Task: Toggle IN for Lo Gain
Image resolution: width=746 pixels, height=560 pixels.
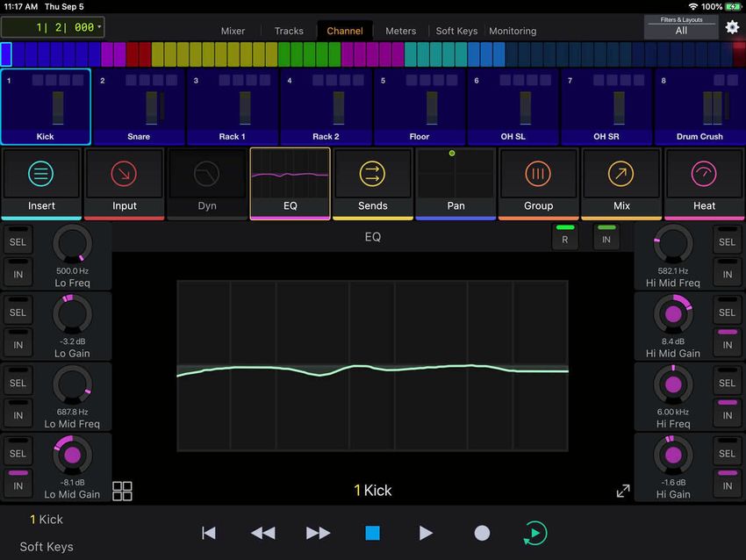Action: tap(18, 342)
